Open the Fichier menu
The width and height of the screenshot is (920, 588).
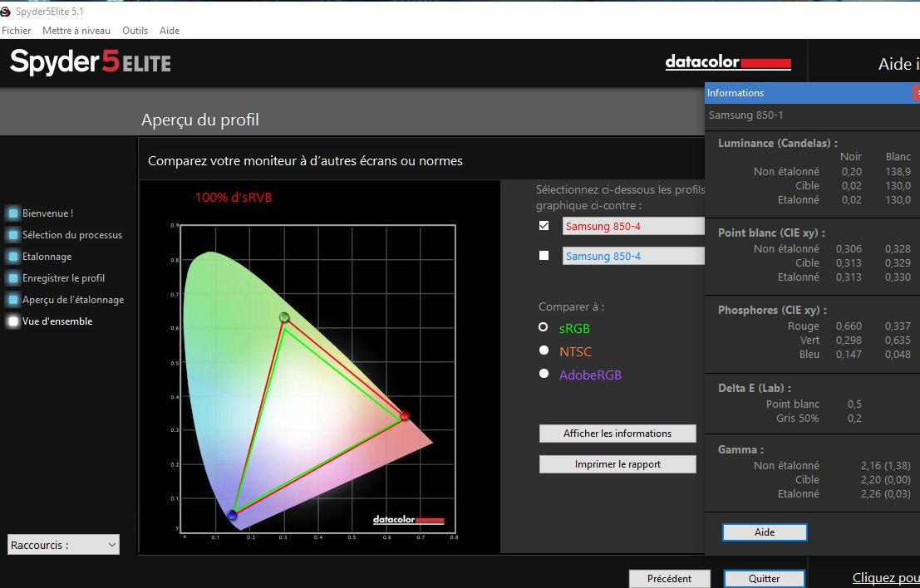(x=17, y=31)
